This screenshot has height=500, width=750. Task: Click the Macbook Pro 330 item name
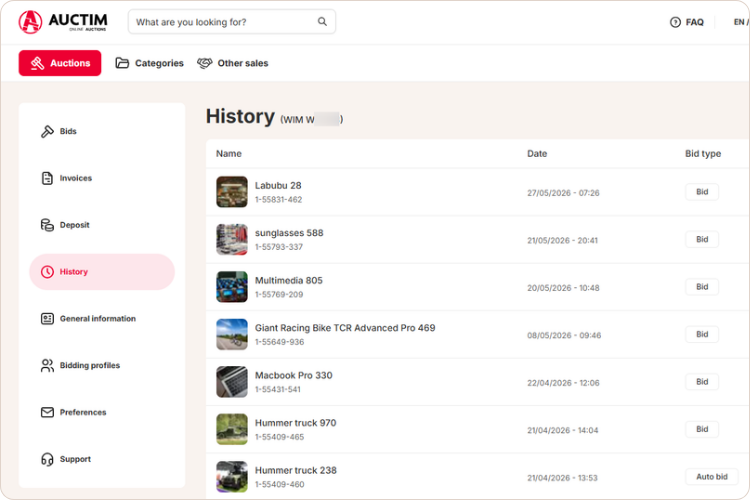(293, 375)
